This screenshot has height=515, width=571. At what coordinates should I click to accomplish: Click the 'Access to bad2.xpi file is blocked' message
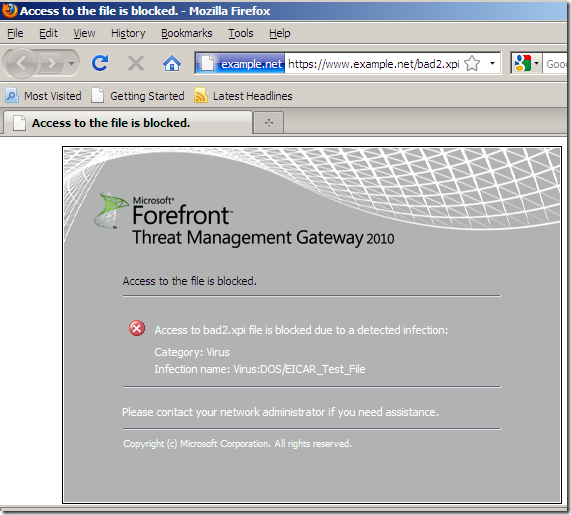pyautogui.click(x=301, y=330)
